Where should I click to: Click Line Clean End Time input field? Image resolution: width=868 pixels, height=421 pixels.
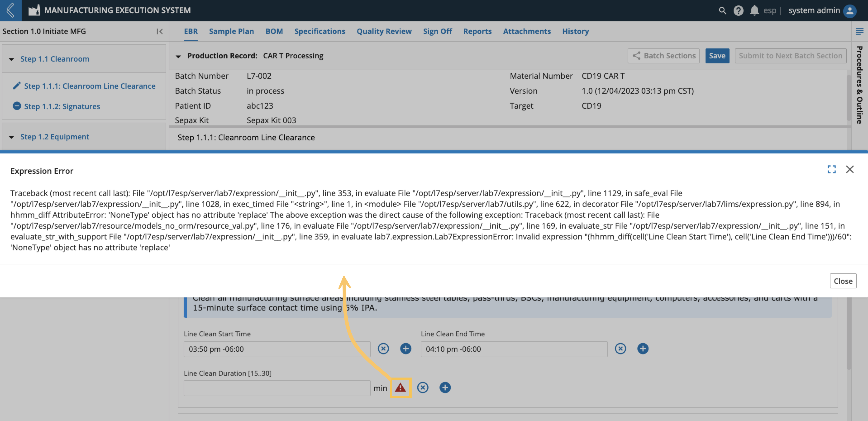pos(514,349)
